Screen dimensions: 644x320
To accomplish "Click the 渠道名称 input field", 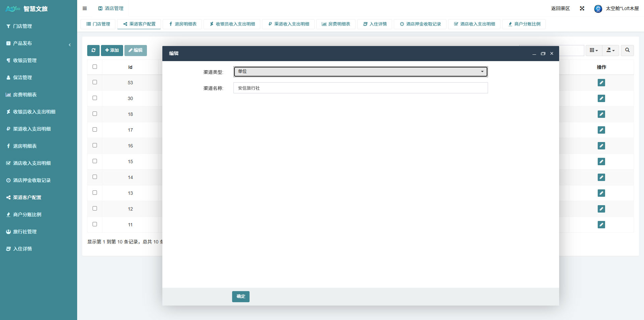I will 361,88.
